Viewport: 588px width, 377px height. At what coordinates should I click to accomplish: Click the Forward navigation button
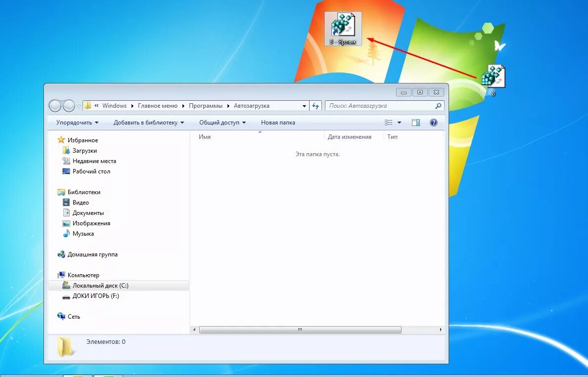pos(69,106)
